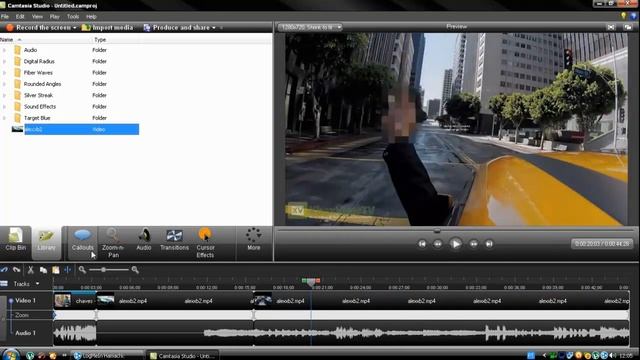The image size is (640, 360).
Task: Click the preview scrubber handle
Action: (x=437, y=231)
